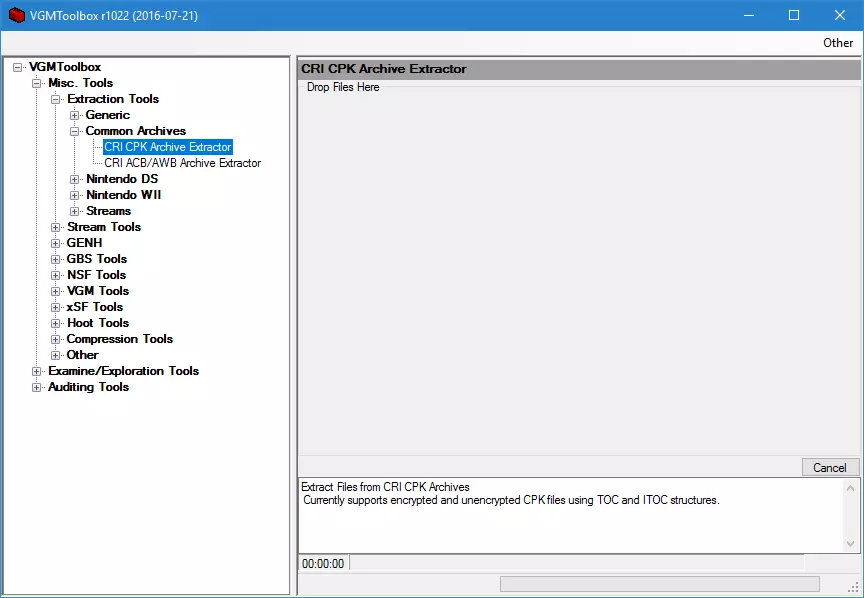Select the Examine/Exploration Tools label
The width and height of the screenshot is (864, 598).
(x=123, y=370)
